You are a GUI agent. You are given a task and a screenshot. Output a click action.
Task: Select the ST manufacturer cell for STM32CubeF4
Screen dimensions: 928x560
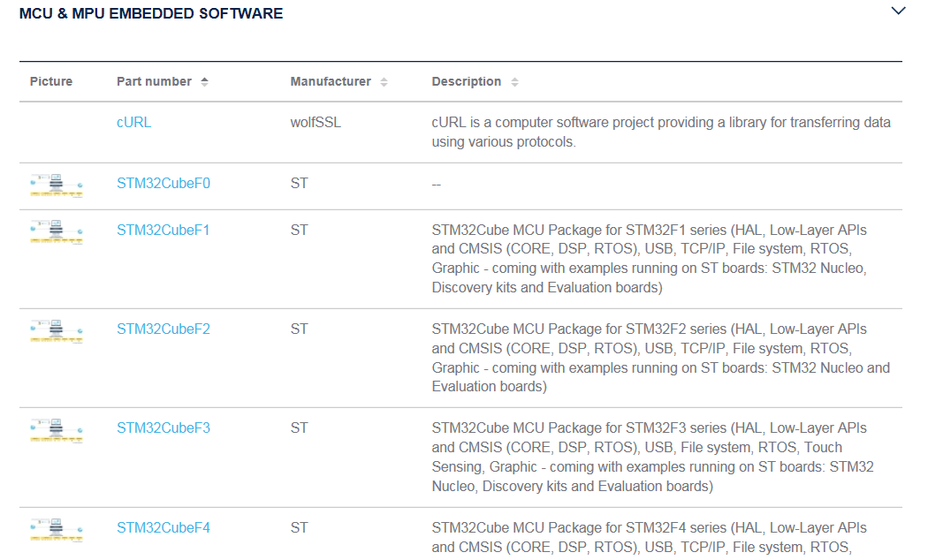tap(299, 527)
